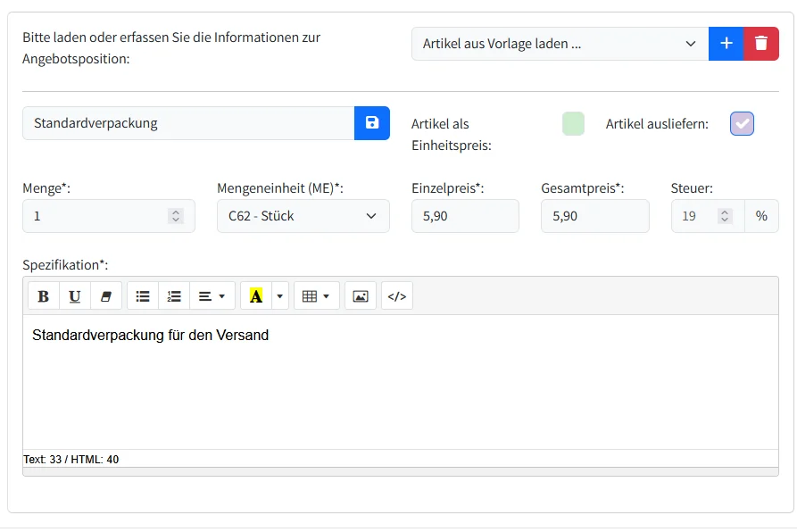Expand the font color picker arrow
This screenshot has width=797, height=532.
pyautogui.click(x=279, y=295)
